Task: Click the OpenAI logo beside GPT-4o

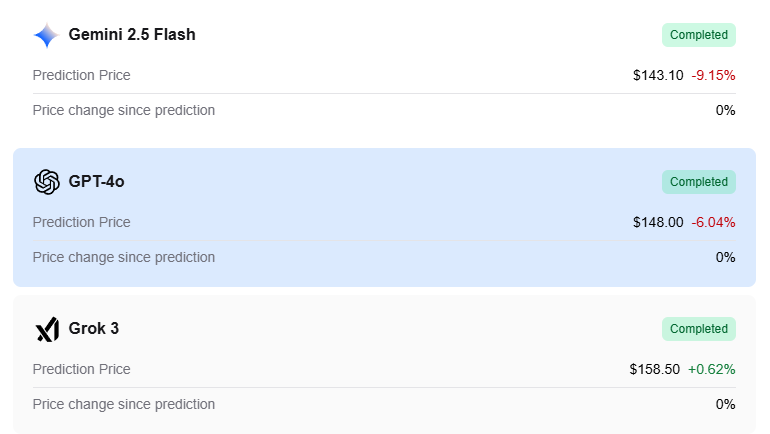Action: pyautogui.click(x=47, y=182)
